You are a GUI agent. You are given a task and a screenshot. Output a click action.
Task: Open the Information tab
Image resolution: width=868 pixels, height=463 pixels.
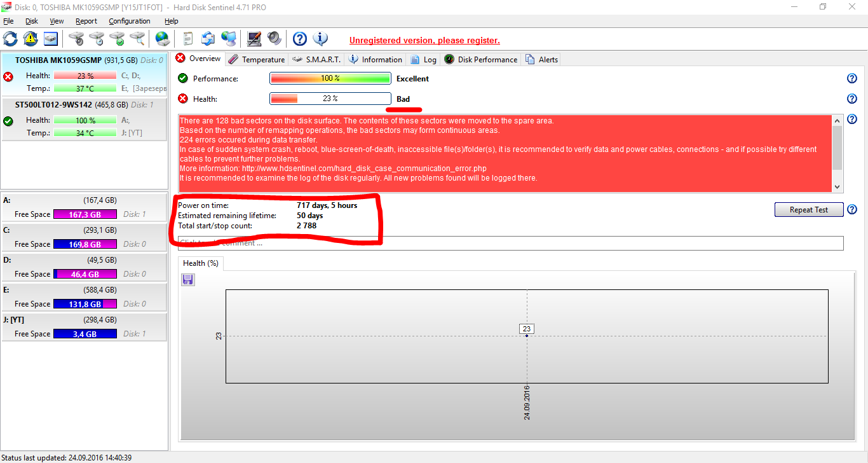pyautogui.click(x=376, y=60)
